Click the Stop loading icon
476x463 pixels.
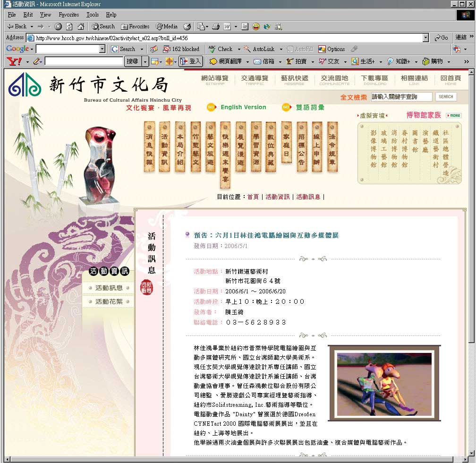(58, 26)
